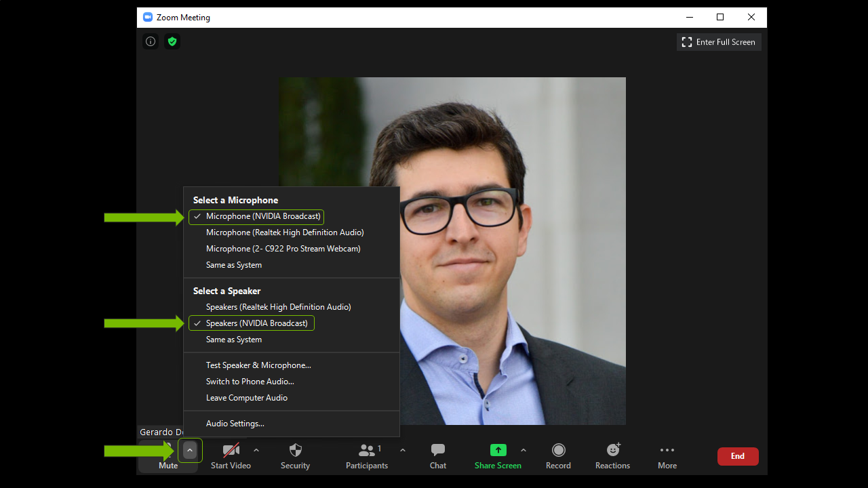Click the green Share Screen button

pos(498,456)
